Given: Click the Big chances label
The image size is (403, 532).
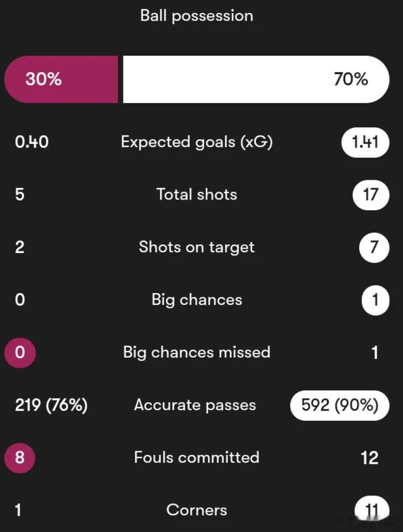Looking at the screenshot, I should (x=197, y=300).
